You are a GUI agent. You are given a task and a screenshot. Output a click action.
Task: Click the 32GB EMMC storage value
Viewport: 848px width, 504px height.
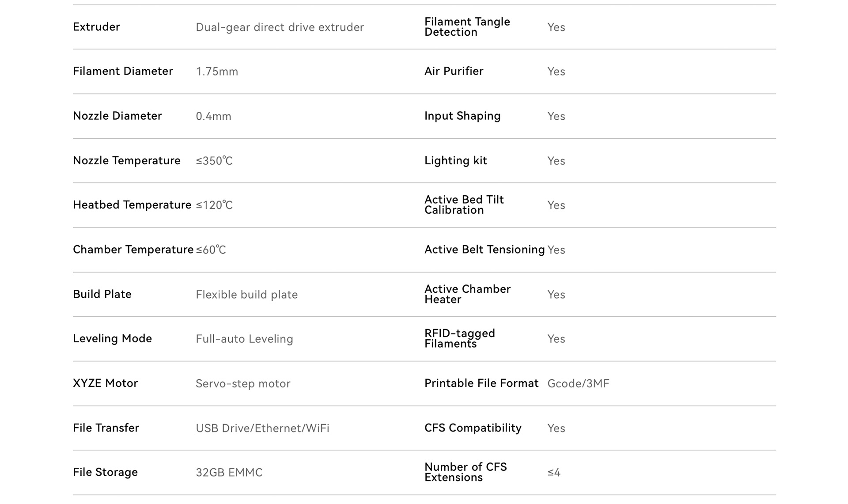pyautogui.click(x=229, y=473)
